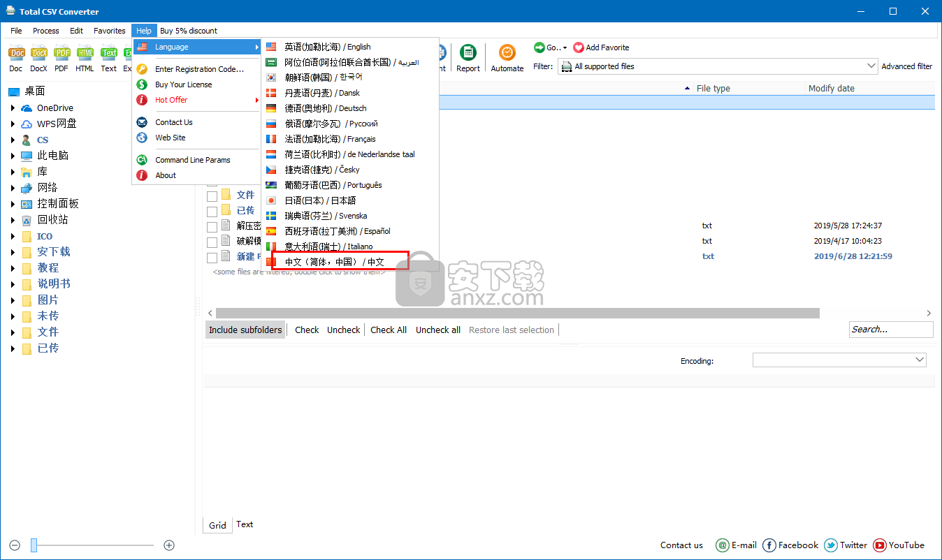
Task: Adjust the zoom slider handle
Action: [x=34, y=545]
